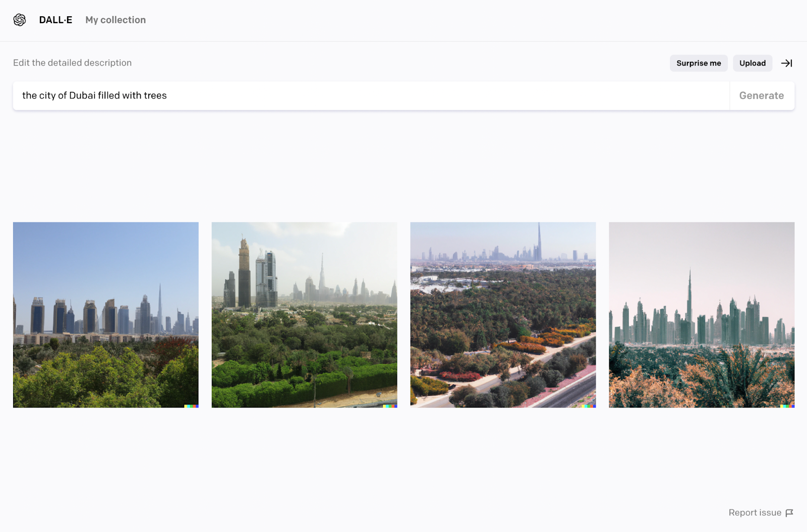Click the color signature on first image
The width and height of the screenshot is (807, 532).
[x=191, y=406]
